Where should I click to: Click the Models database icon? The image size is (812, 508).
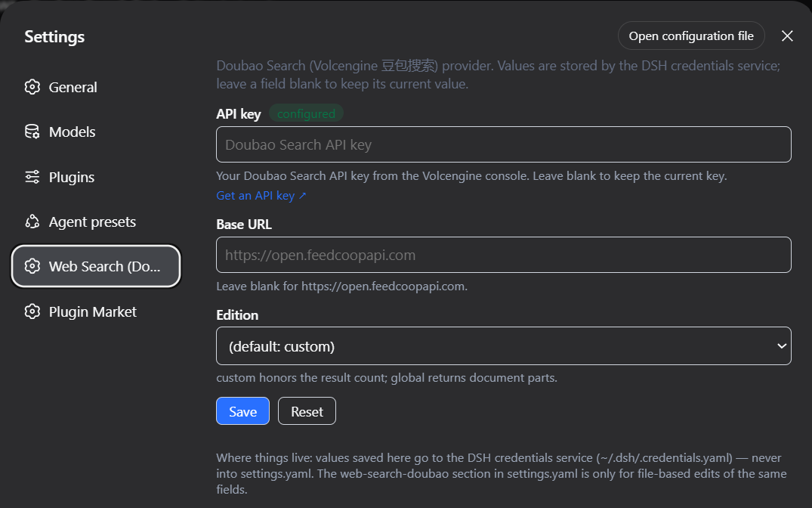click(x=32, y=132)
